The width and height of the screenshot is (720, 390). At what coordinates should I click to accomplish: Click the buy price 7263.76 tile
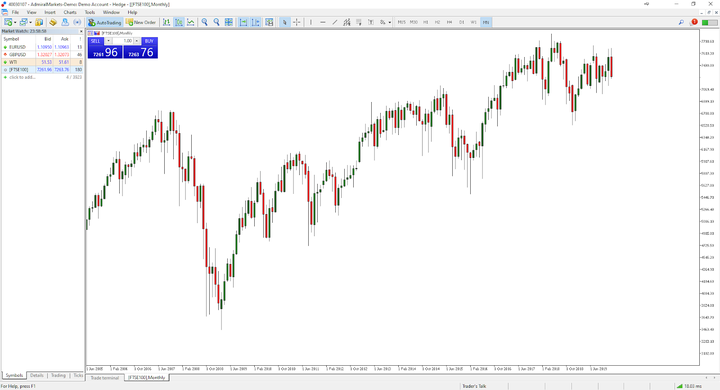coord(141,52)
